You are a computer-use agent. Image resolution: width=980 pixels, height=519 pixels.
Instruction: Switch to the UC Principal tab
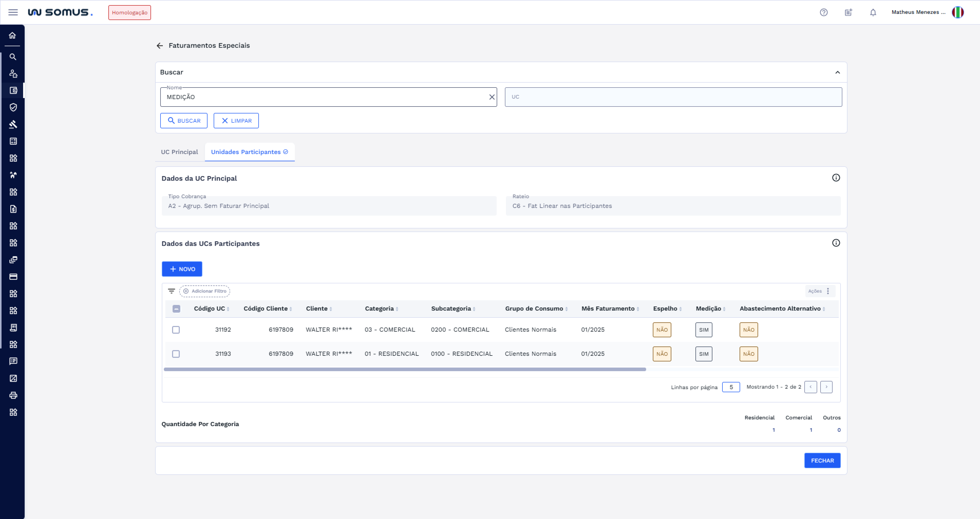pos(179,152)
